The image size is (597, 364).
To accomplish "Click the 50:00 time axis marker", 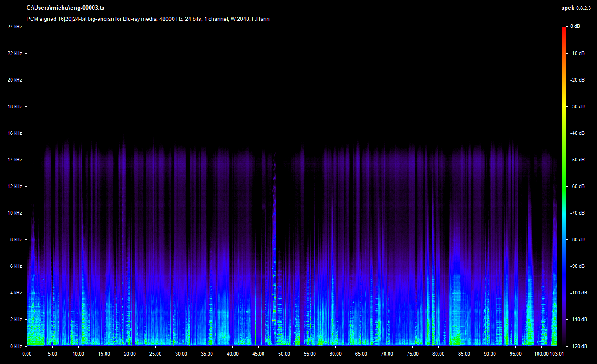I will (x=284, y=354).
